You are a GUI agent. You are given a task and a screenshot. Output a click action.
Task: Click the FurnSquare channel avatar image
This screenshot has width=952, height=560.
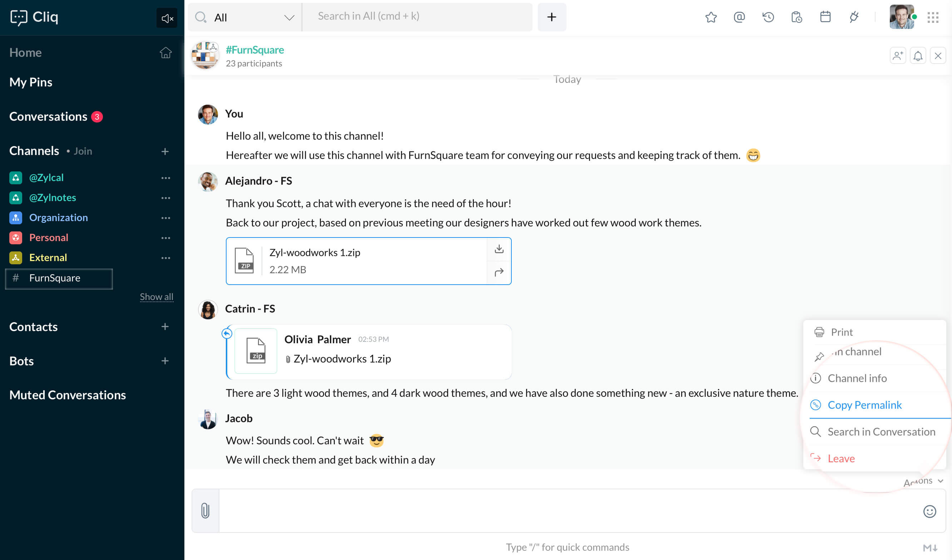pos(205,55)
